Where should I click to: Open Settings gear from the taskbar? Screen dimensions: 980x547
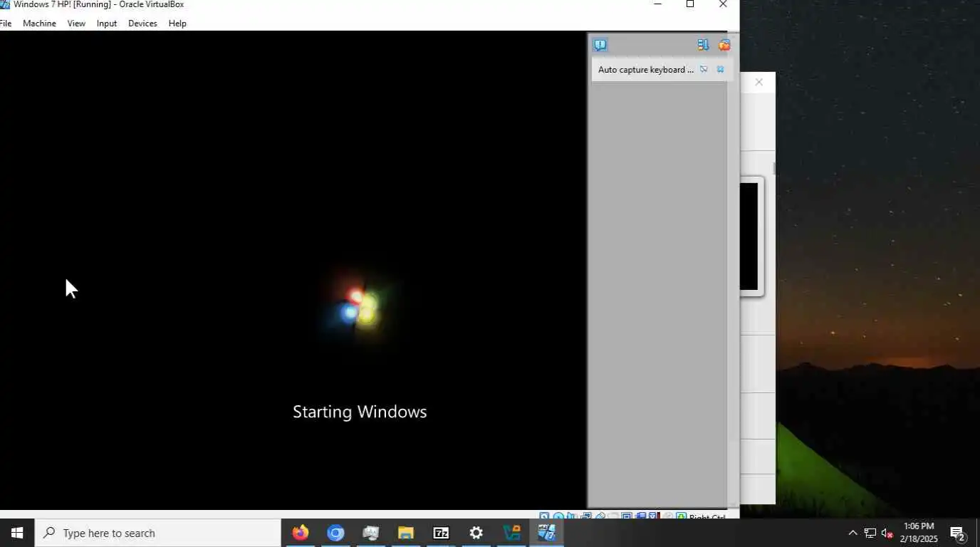coord(476,533)
